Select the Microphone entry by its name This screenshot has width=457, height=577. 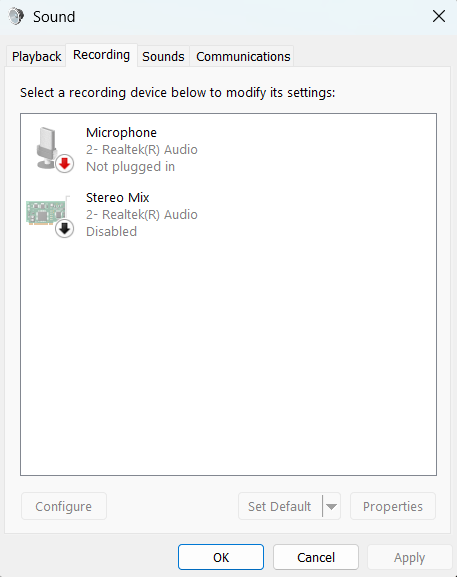tap(121, 132)
